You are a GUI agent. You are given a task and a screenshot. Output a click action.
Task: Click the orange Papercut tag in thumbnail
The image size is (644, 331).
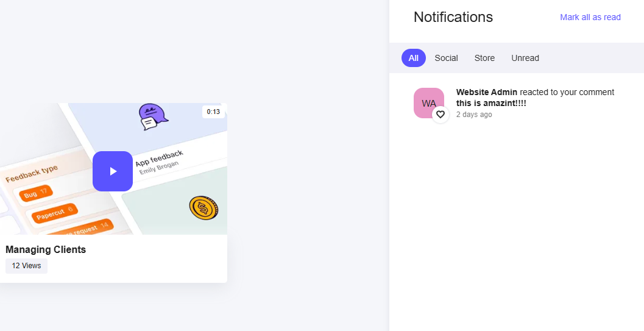coord(54,213)
